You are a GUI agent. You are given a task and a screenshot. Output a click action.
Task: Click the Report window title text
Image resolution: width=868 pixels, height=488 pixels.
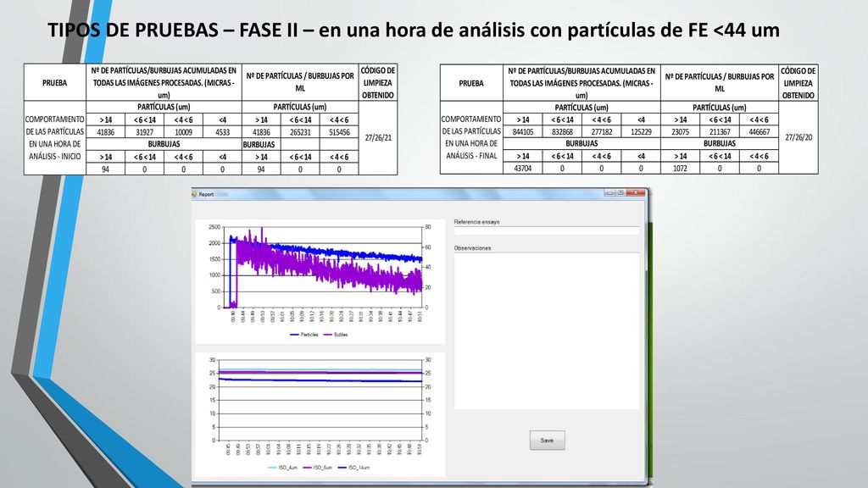point(206,194)
